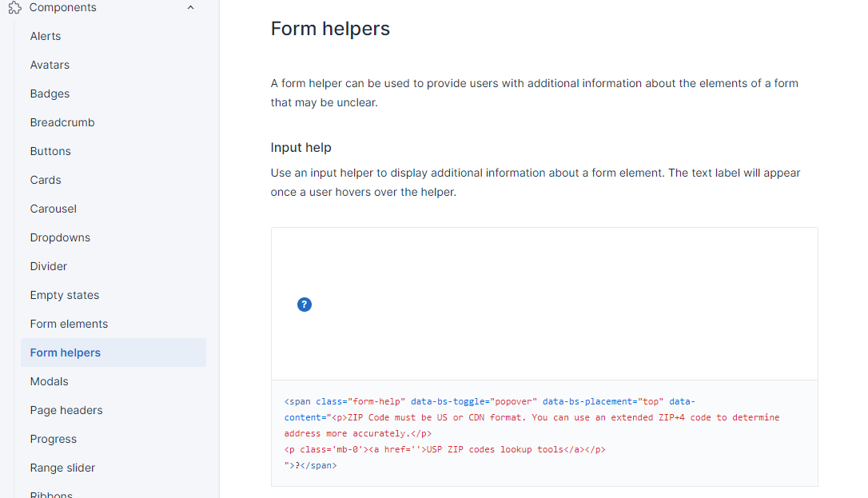The image size is (868, 498).
Task: Click closing span tag code line
Action: click(x=310, y=465)
